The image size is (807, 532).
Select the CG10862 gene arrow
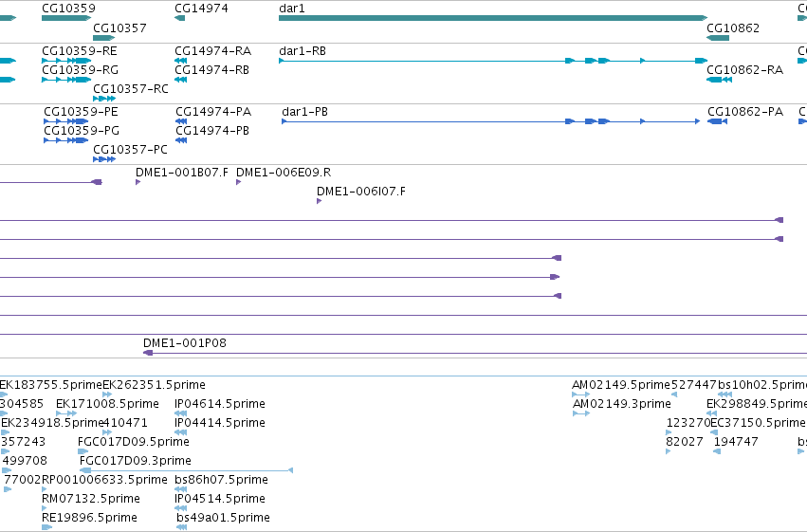[718, 38]
